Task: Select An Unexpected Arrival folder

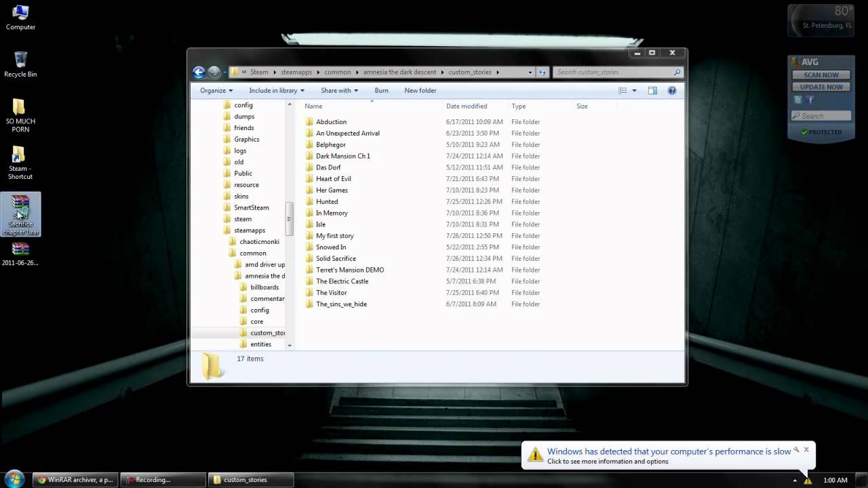Action: point(347,134)
